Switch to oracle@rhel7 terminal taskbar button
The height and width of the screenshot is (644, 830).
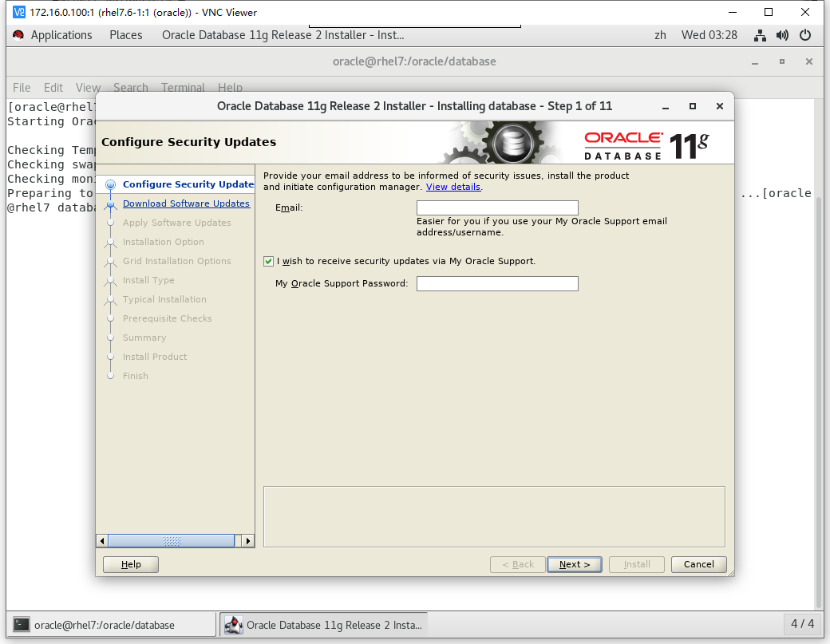pos(113,624)
